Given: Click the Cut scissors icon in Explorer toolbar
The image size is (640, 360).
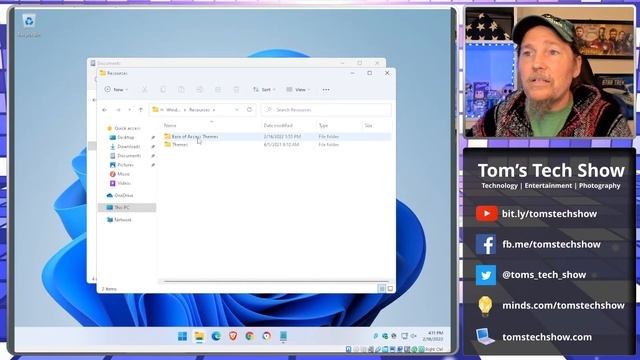Looking at the screenshot, I should click(144, 89).
